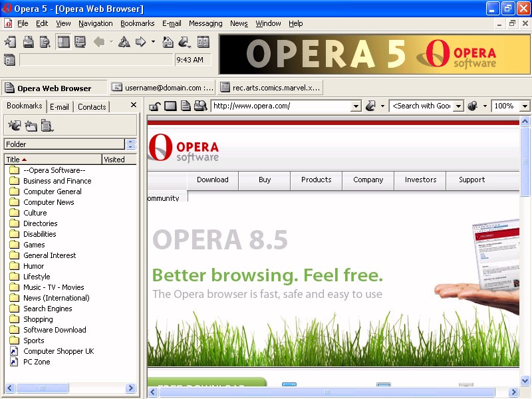Click the Go to address icon in main toolbar
Viewport: 532px width, 399px height.
click(184, 42)
